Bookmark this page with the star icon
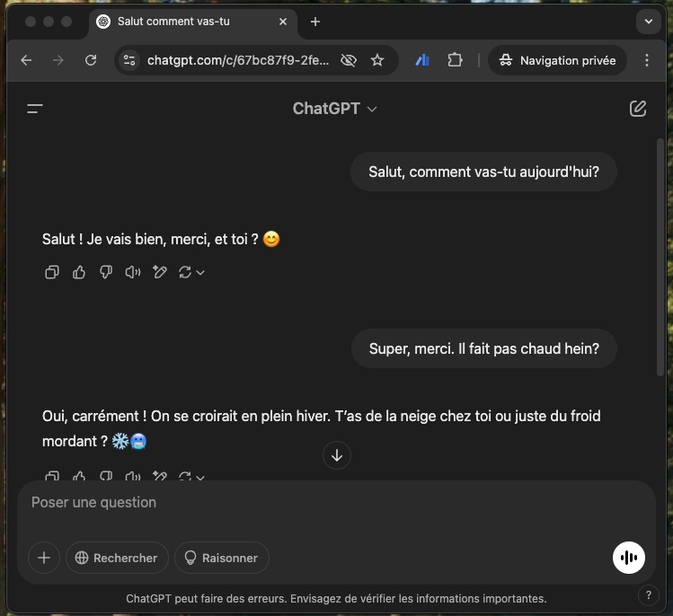The image size is (673, 616). [x=377, y=60]
